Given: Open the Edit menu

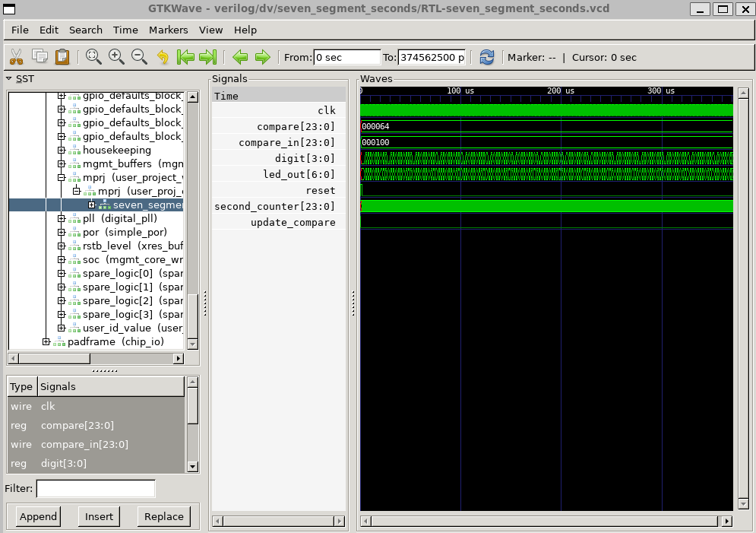Looking at the screenshot, I should pos(49,30).
